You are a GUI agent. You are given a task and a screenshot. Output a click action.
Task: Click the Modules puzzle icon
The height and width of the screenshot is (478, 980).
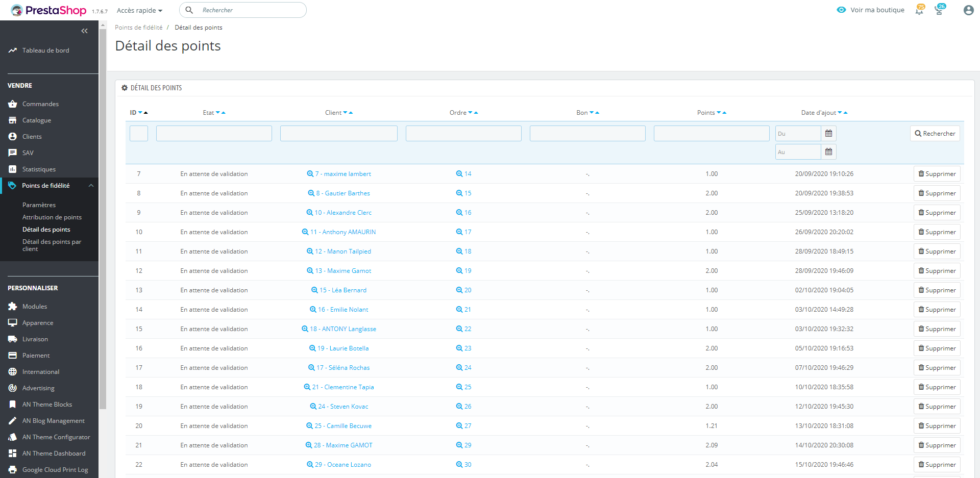pos(13,307)
